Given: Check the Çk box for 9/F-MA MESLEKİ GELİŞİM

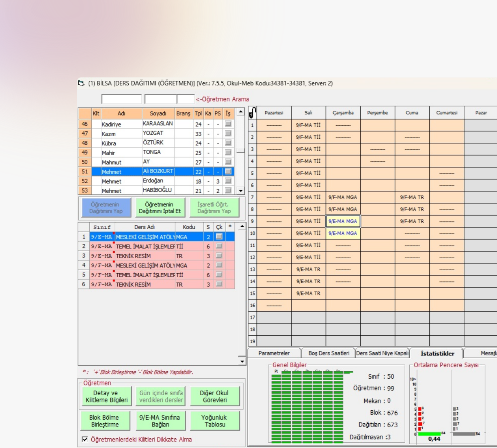Looking at the screenshot, I should coord(219,265).
